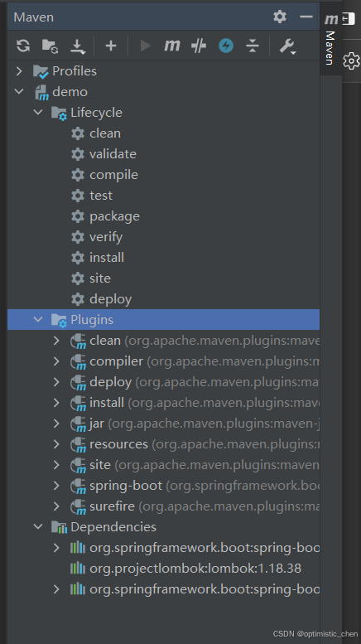Select the Dependencies label
This screenshot has height=644, width=361.
point(113,527)
